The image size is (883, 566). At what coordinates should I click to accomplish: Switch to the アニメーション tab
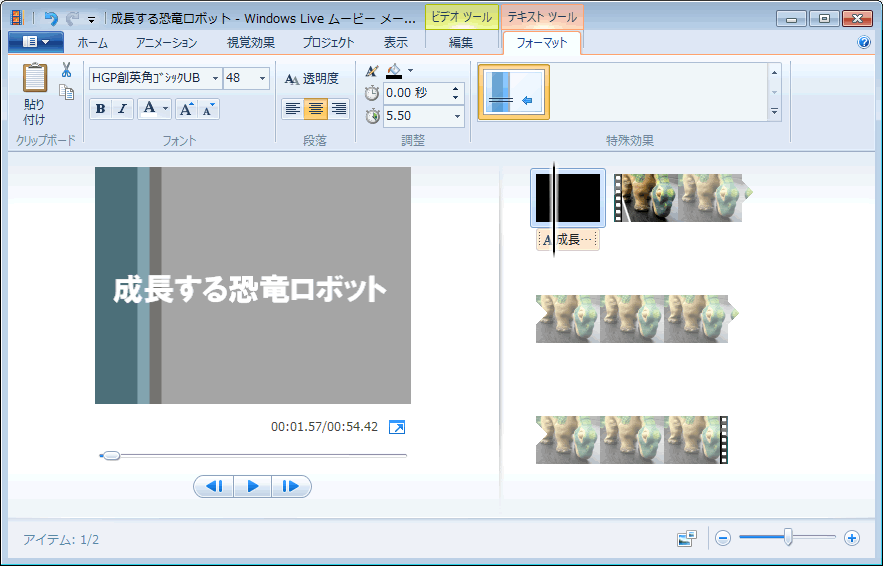pos(167,43)
